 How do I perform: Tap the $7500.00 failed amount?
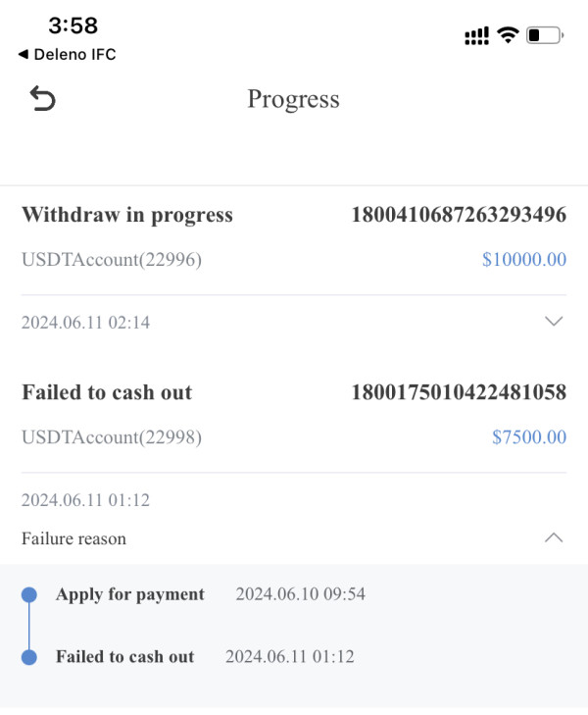(x=528, y=437)
